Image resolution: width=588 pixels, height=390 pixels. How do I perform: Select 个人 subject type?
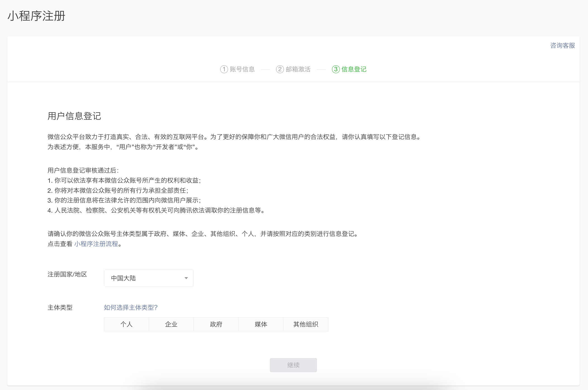[x=126, y=324]
